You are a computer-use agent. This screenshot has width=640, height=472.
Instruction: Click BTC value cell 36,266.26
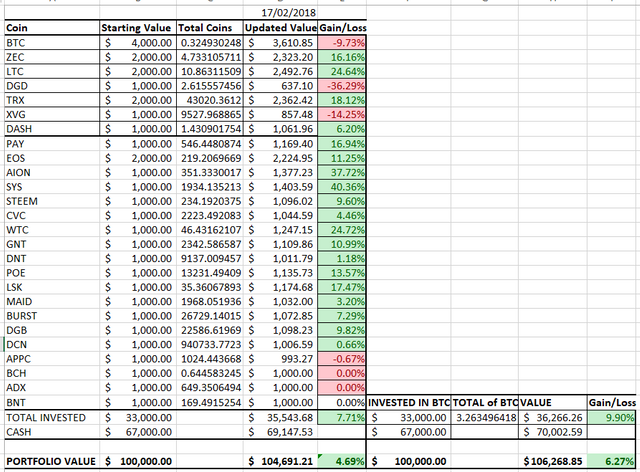(553, 418)
